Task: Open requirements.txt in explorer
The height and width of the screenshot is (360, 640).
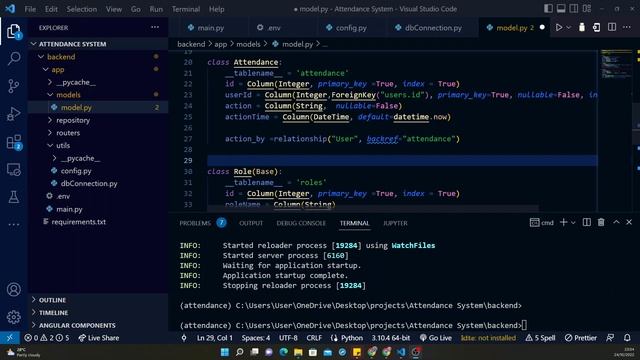Action: 98,222
